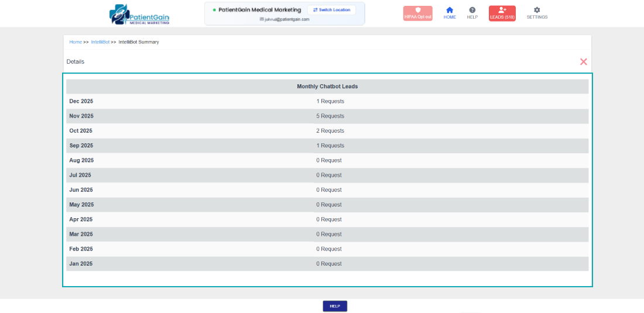Select the Sep 2025 row label
The image size is (644, 313).
pos(81,146)
